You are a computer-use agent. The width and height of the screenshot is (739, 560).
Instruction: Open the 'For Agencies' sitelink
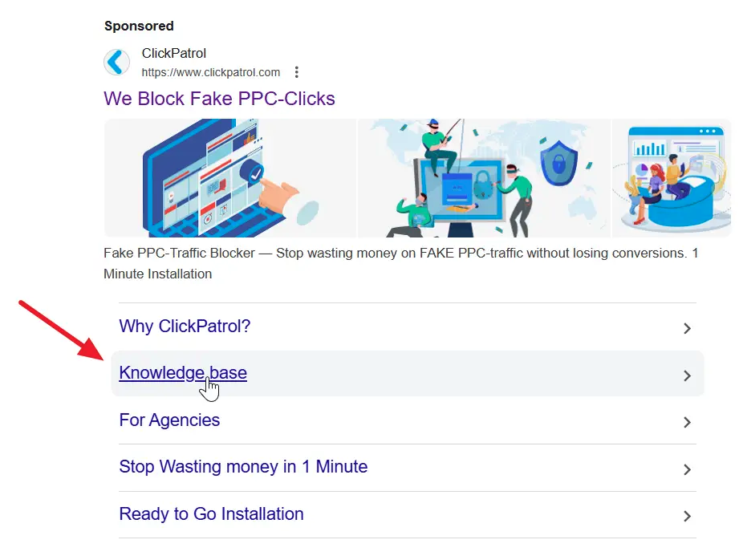[x=169, y=420]
